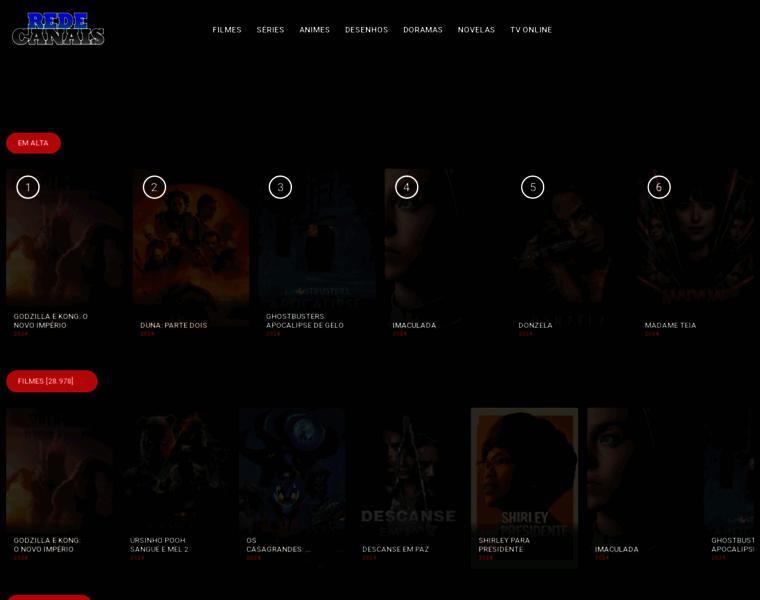Open Shirley para Presidente movie poster
This screenshot has height=600, width=760.
click(524, 487)
